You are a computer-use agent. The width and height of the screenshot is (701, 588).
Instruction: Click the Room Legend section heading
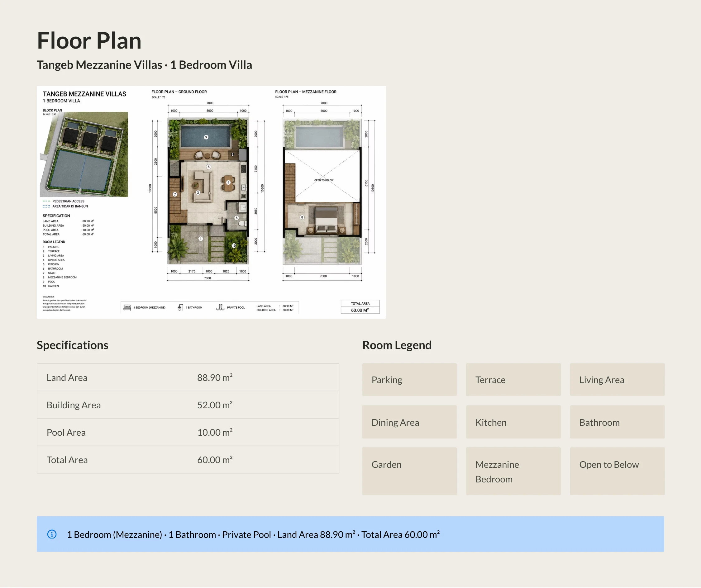397,345
